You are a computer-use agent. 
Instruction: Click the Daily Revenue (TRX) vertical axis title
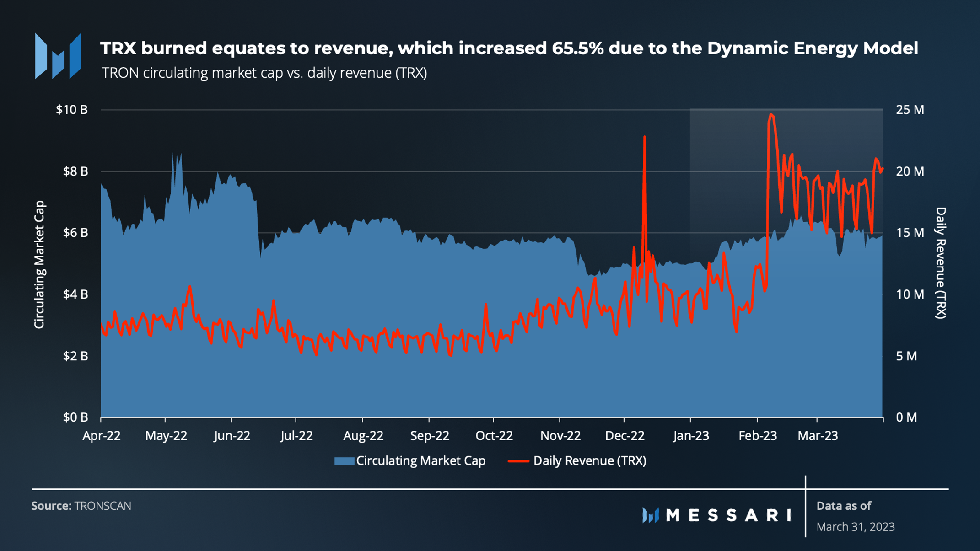(x=941, y=263)
